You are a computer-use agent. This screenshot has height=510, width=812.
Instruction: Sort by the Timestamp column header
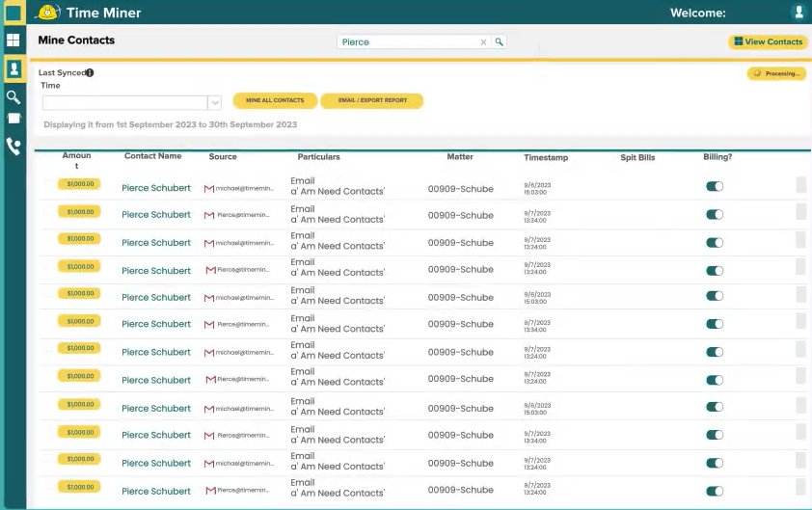pos(546,157)
